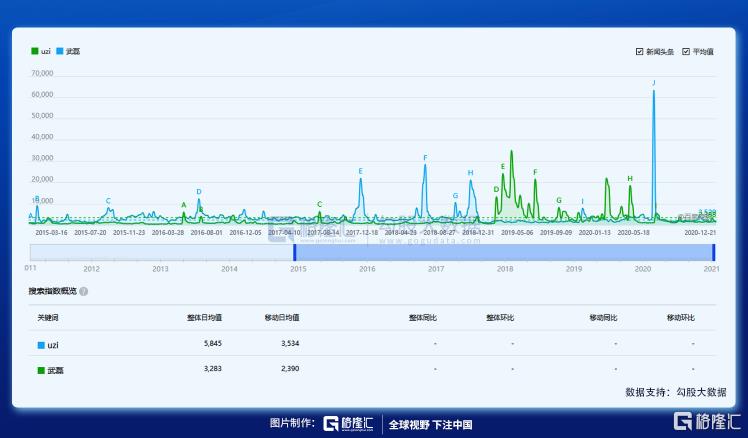748x438 pixels.
Task: Click blue news marker I
Action: tap(582, 201)
